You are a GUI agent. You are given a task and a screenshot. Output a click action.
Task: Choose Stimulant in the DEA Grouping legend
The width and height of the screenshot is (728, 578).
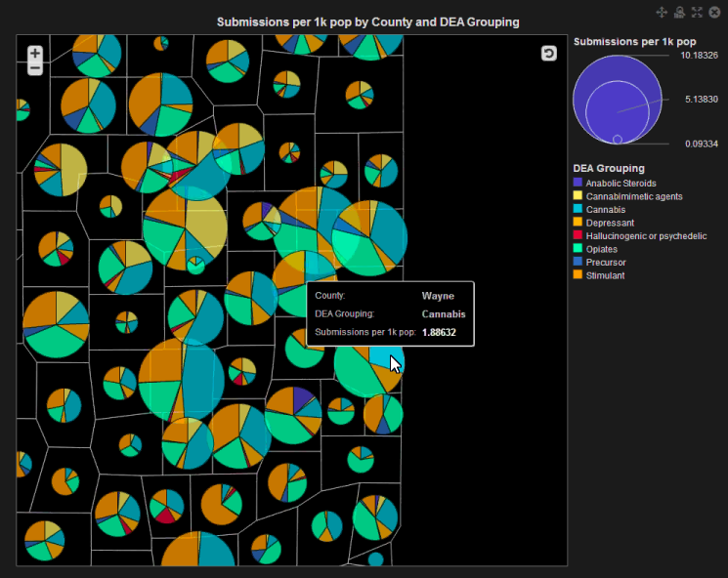[x=607, y=275]
